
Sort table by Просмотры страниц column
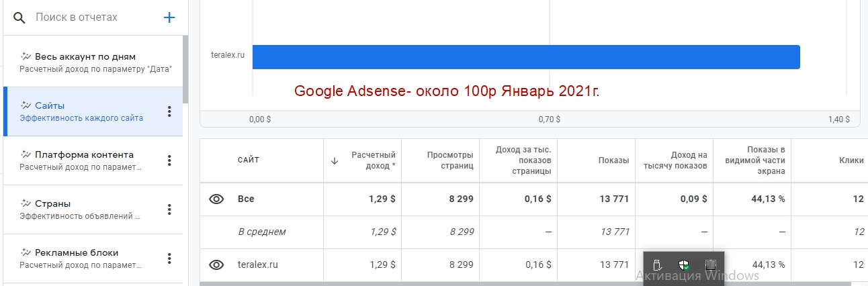tap(450, 160)
